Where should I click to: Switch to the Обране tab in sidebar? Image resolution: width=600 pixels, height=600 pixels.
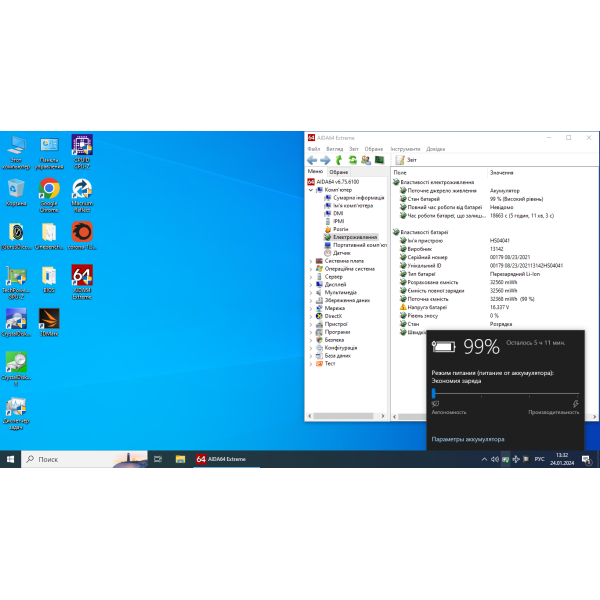click(339, 172)
